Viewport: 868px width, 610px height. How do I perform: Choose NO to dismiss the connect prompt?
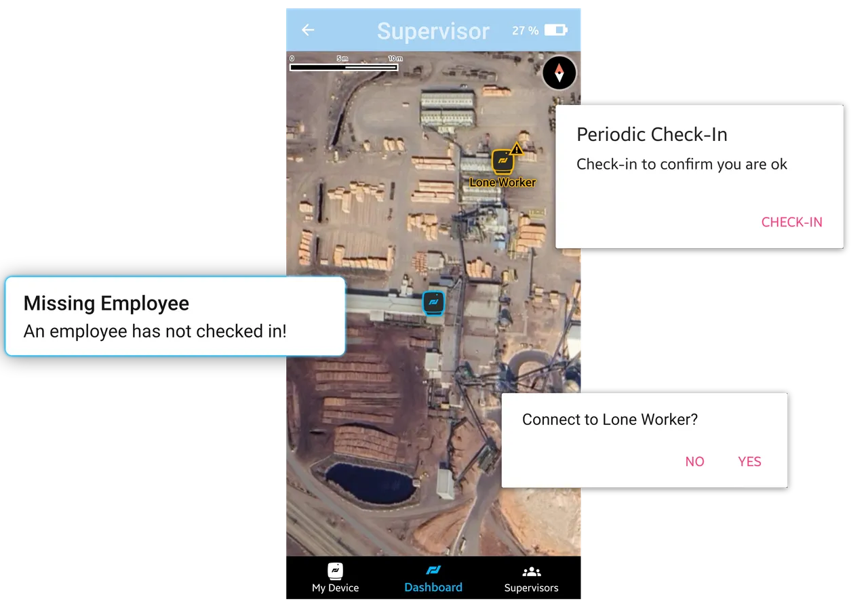[694, 462]
